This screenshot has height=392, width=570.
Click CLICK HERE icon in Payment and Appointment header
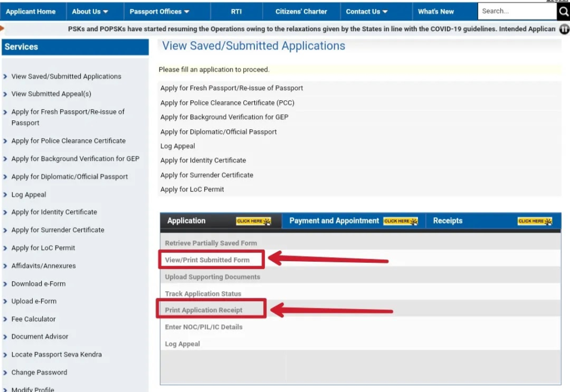click(401, 220)
